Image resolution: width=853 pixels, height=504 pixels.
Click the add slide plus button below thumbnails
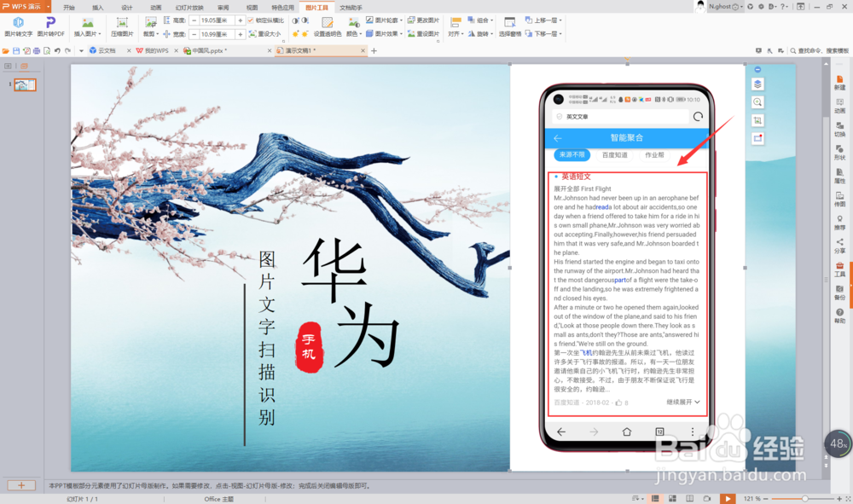(x=21, y=485)
